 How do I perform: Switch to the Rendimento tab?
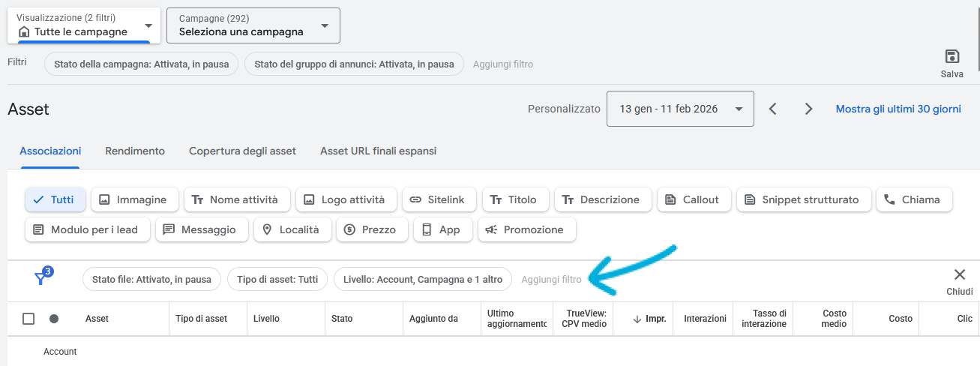point(135,151)
